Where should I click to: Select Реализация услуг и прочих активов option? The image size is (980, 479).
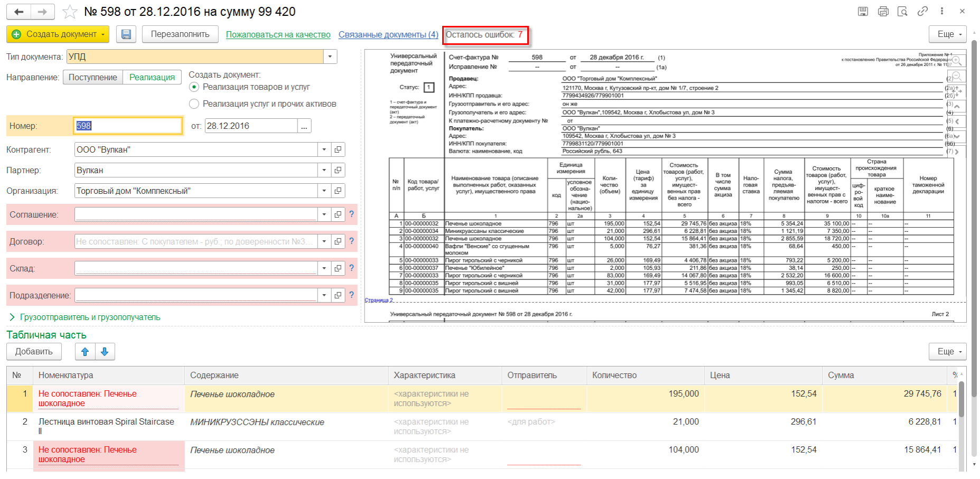194,104
